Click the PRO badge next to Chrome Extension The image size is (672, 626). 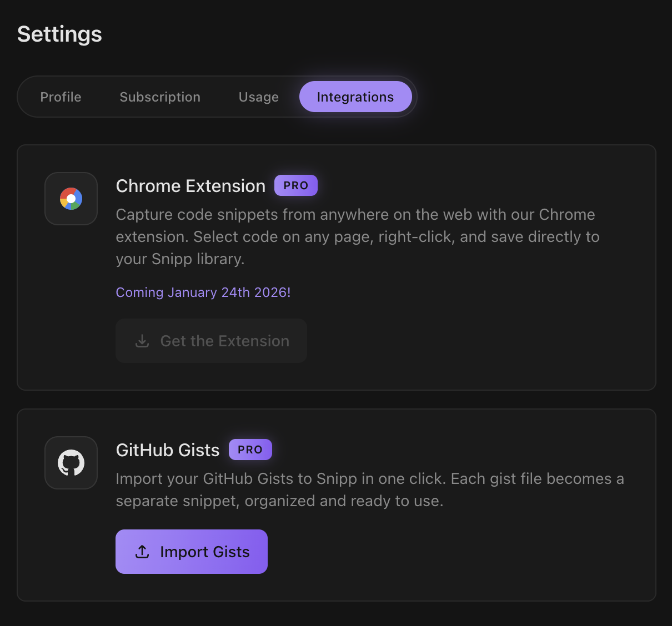(x=296, y=185)
